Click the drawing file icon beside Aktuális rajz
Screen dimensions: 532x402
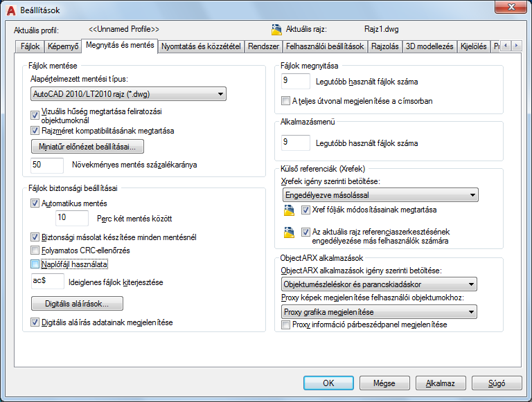[276, 30]
